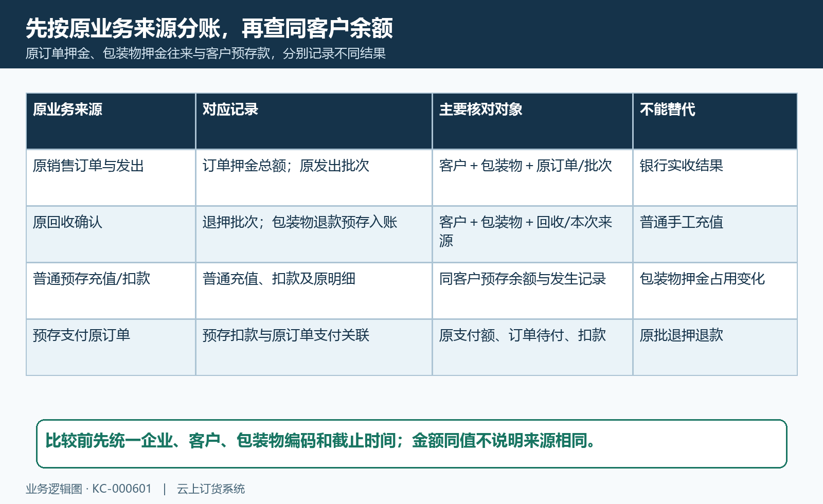Viewport: 823px width, 504px height.
Task: Click the green note starting 比较前先统一企业
Action: click(x=411, y=443)
